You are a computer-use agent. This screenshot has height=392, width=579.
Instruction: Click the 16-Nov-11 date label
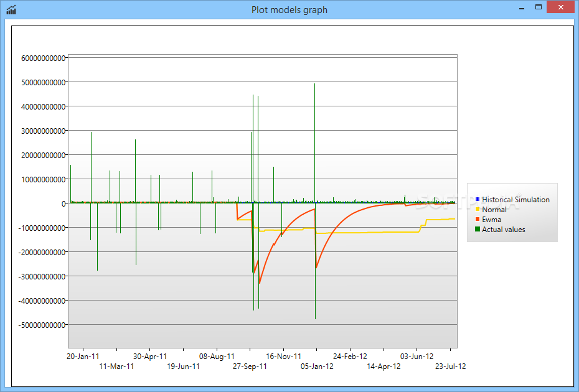pos(284,356)
